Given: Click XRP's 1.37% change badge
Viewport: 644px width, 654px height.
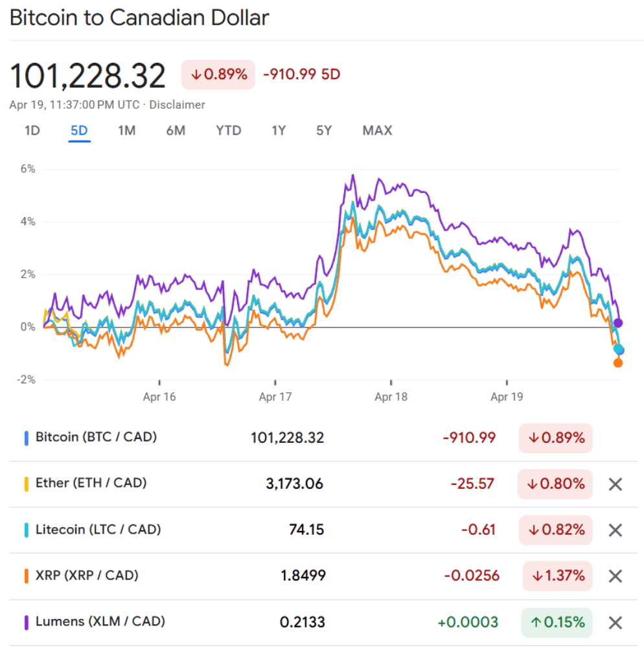Looking at the screenshot, I should [557, 576].
